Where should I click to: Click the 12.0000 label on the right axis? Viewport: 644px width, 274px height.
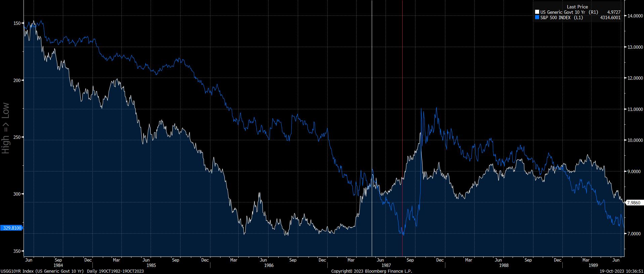click(x=635, y=78)
